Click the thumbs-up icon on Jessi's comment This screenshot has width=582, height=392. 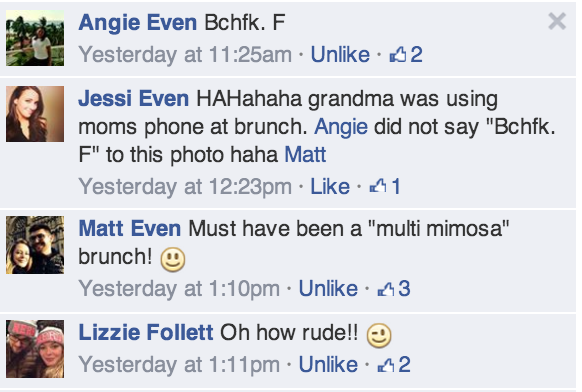(x=378, y=186)
